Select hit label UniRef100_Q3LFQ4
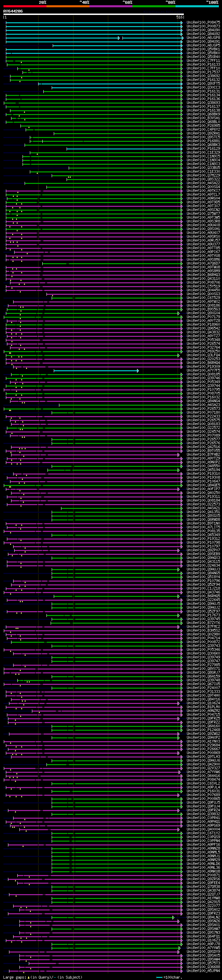The height and width of the screenshot is (980, 222). 203,355
